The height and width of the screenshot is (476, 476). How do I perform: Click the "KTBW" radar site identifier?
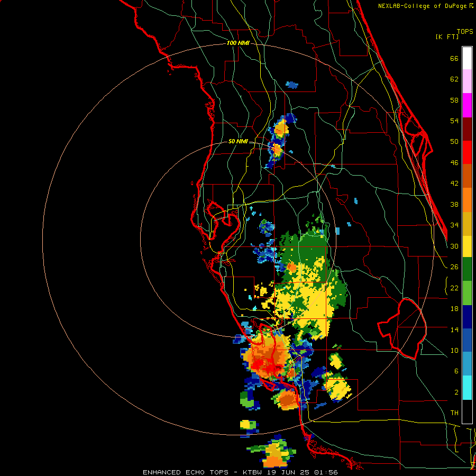pyautogui.click(x=253, y=472)
